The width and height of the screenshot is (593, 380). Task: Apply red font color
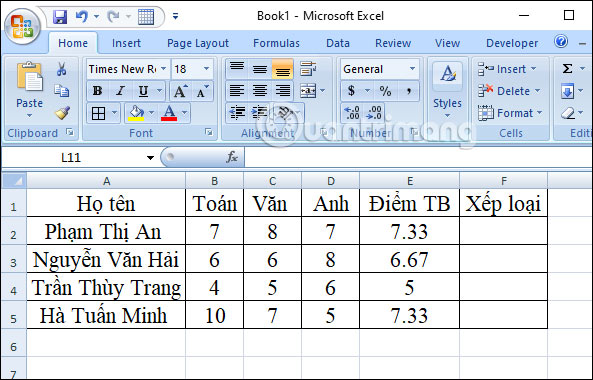[x=169, y=113]
